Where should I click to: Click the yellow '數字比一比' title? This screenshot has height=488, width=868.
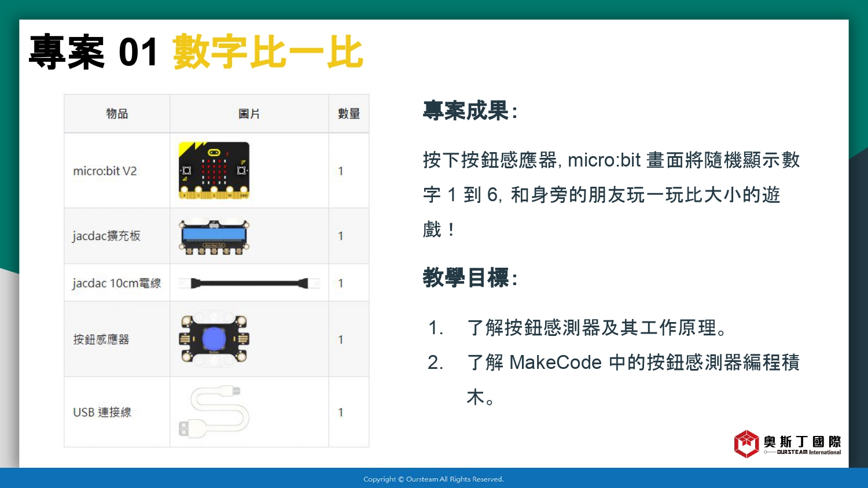pos(268,52)
